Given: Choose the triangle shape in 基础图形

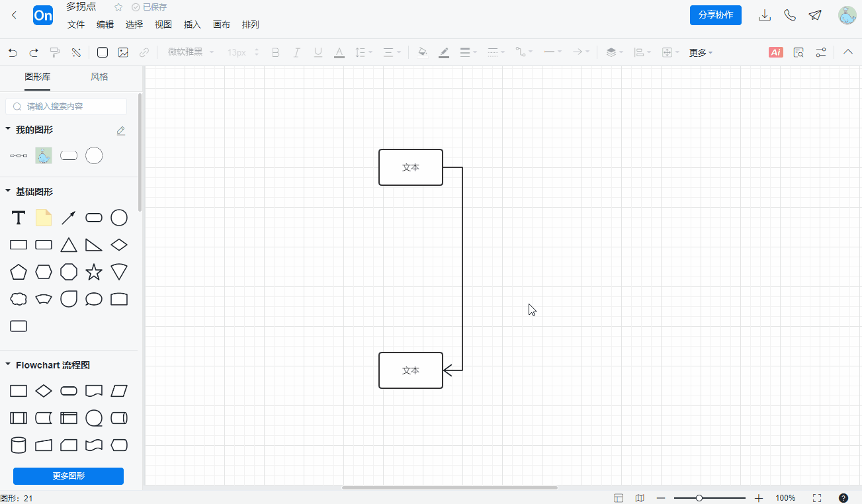Looking at the screenshot, I should pos(69,245).
